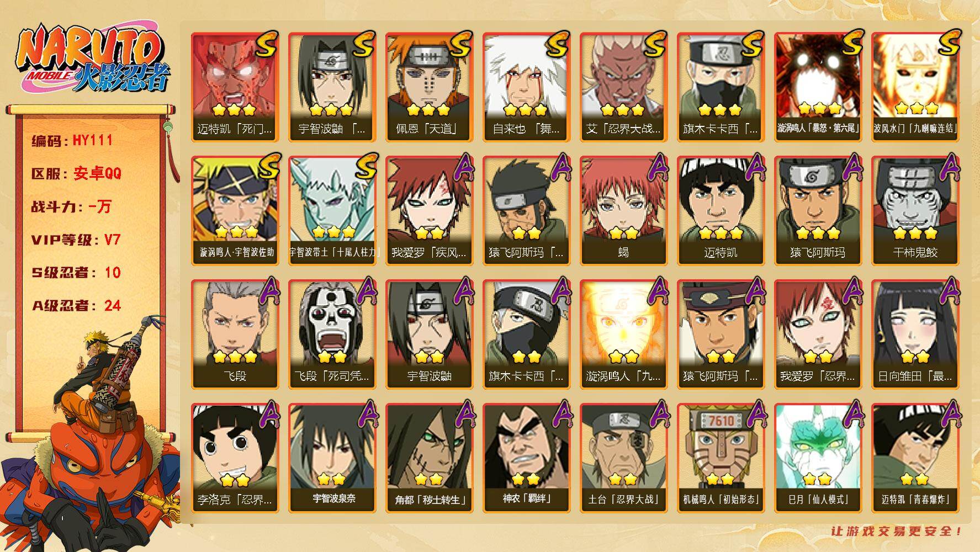Select the 土台「忍界大战」card

click(x=623, y=458)
